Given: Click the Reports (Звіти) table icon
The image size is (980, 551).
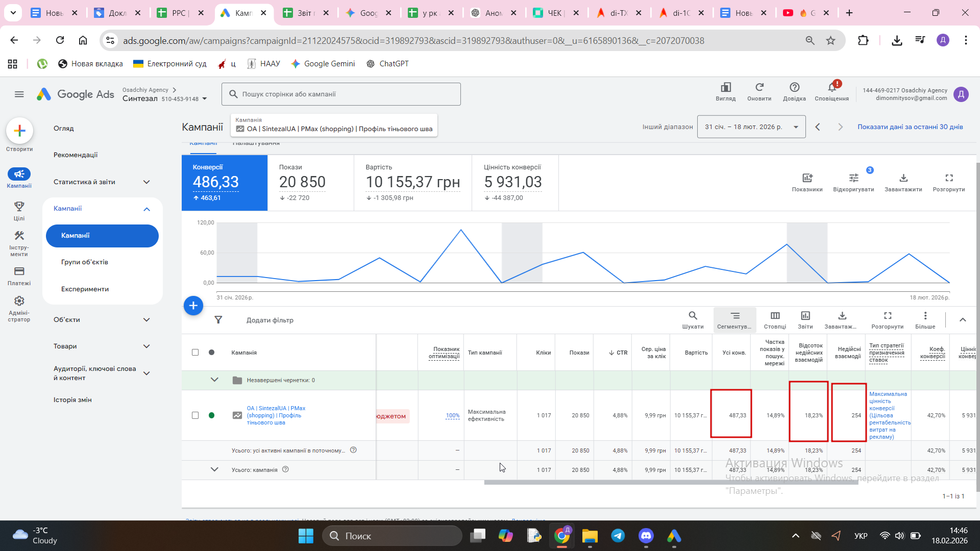Looking at the screenshot, I should [x=805, y=320].
